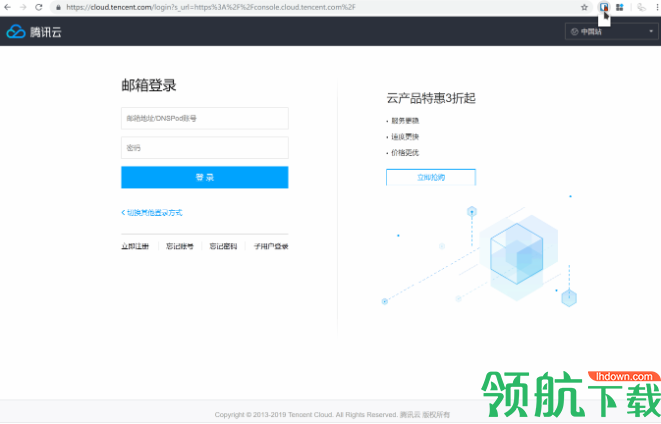Open the 忘记账号 forgot account link

[x=180, y=246]
